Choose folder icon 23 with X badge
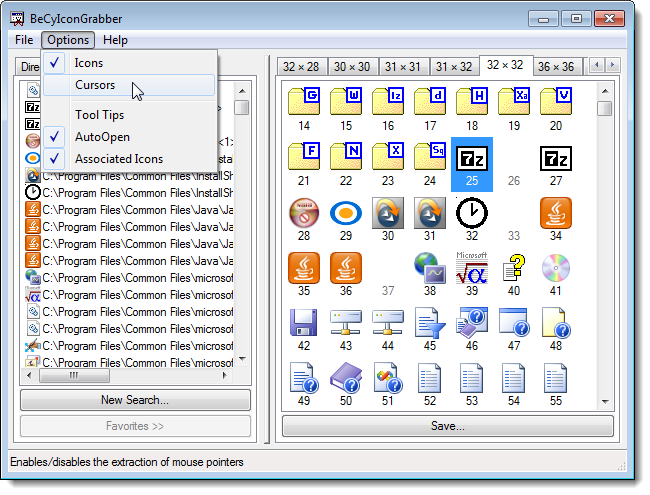The height and width of the screenshot is (495, 650). [388, 156]
